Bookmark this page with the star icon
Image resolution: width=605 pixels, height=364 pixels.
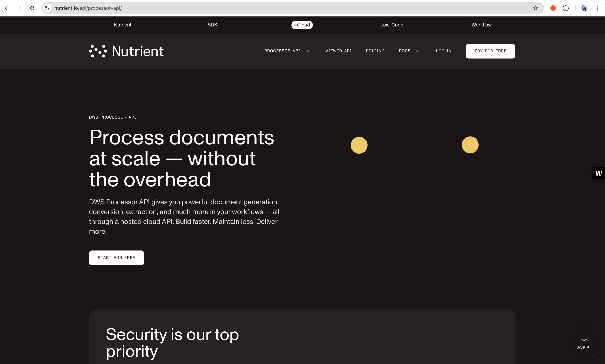pyautogui.click(x=536, y=8)
